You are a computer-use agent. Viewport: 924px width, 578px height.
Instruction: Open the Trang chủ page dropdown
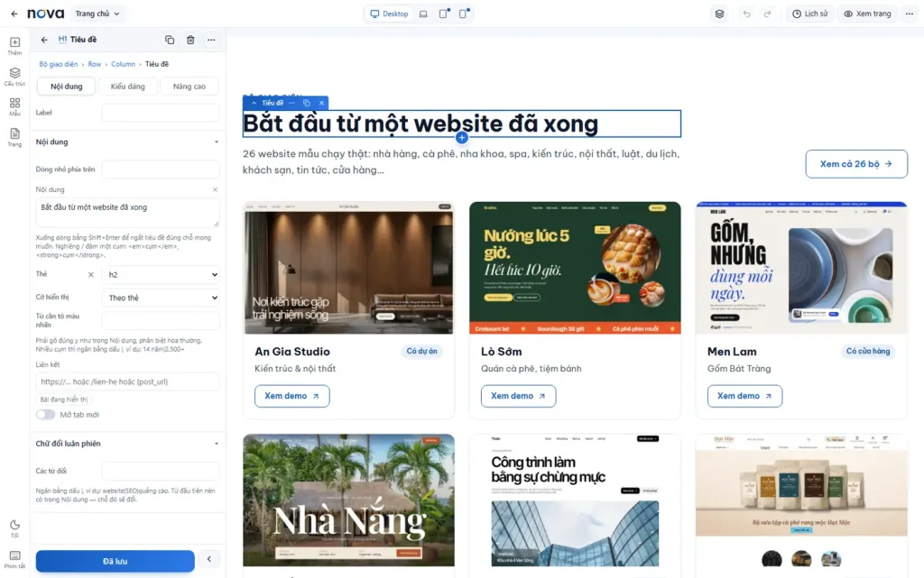(x=97, y=14)
